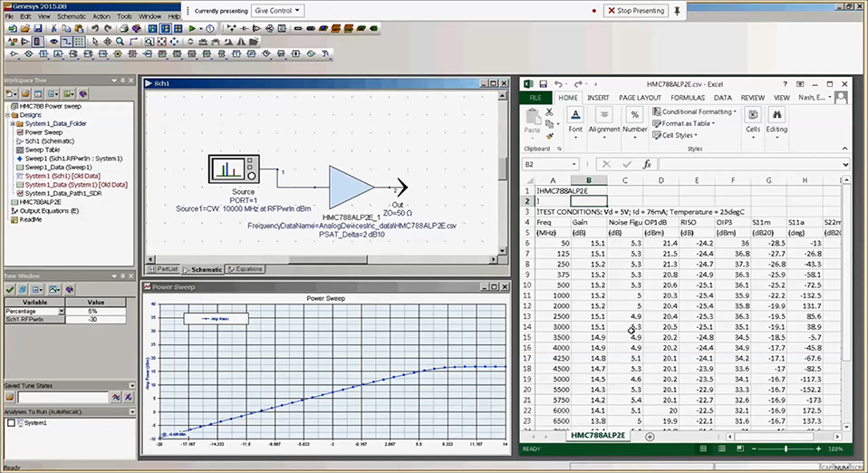Viewport: 868px width, 473px height.
Task: Open the Excel Name Box dropdown
Action: 574,165
